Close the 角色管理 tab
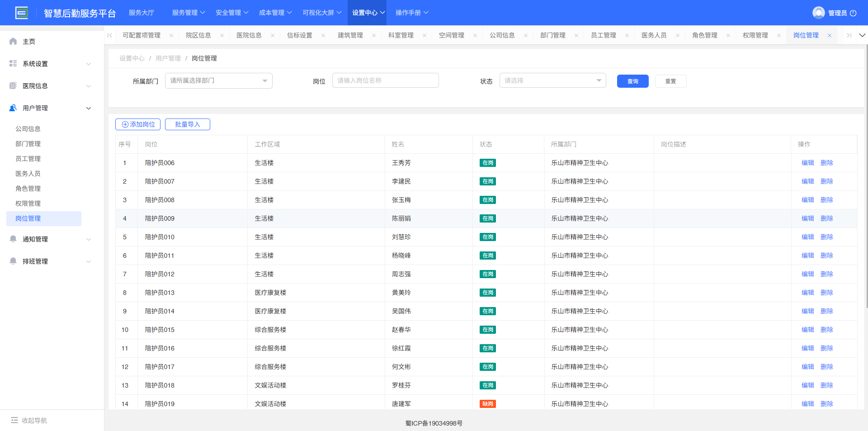Viewport: 868px width, 431px height. click(x=728, y=35)
